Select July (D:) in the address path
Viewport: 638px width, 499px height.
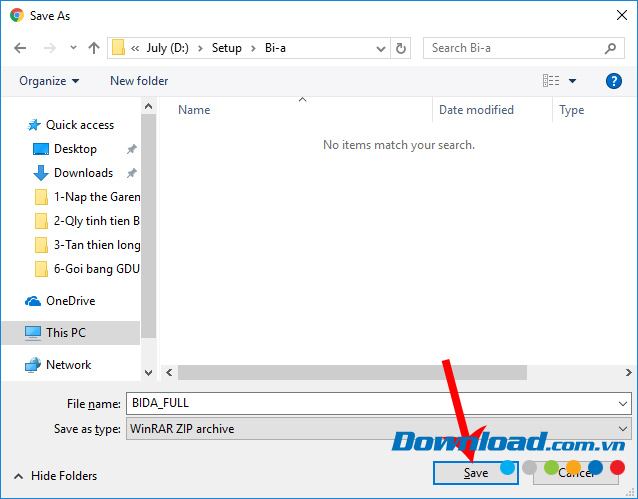point(168,48)
